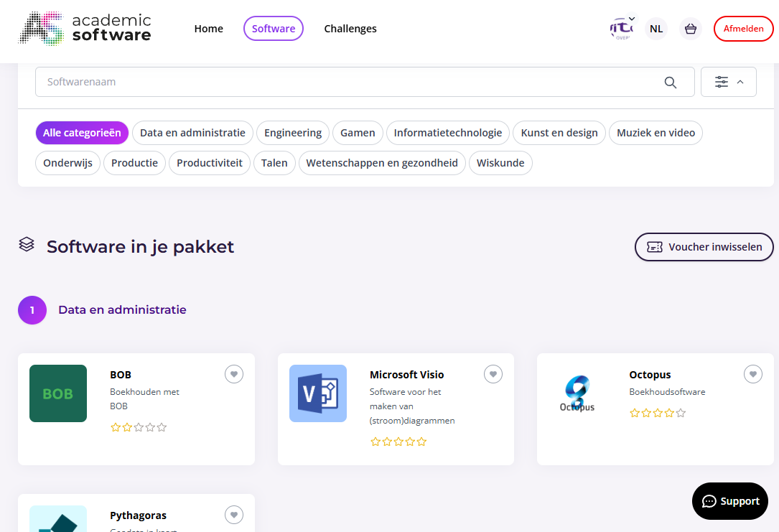
Task: Click the layers icon beside Software in je pakket
Action: (27, 244)
